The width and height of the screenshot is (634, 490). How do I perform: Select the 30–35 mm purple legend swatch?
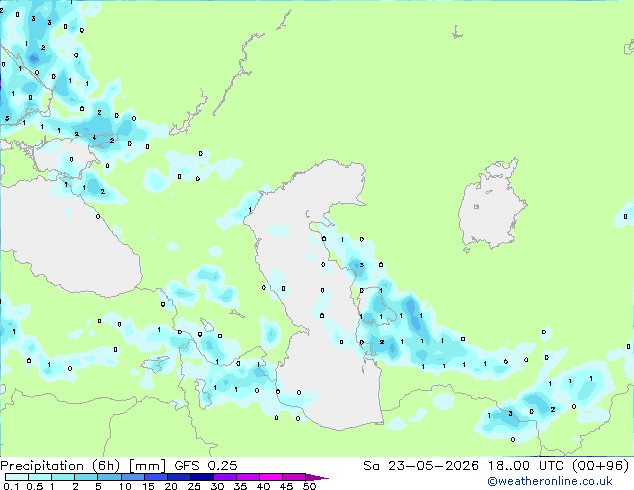[x=224, y=477]
